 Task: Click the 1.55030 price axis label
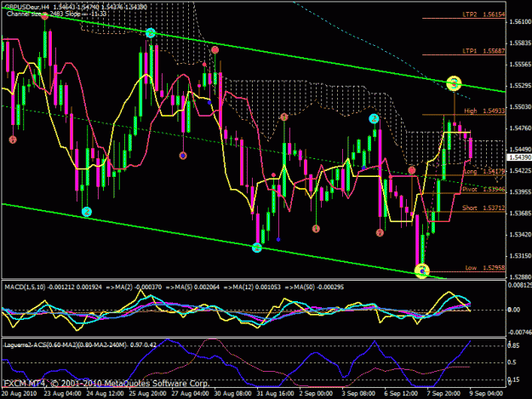pyautogui.click(x=520, y=107)
